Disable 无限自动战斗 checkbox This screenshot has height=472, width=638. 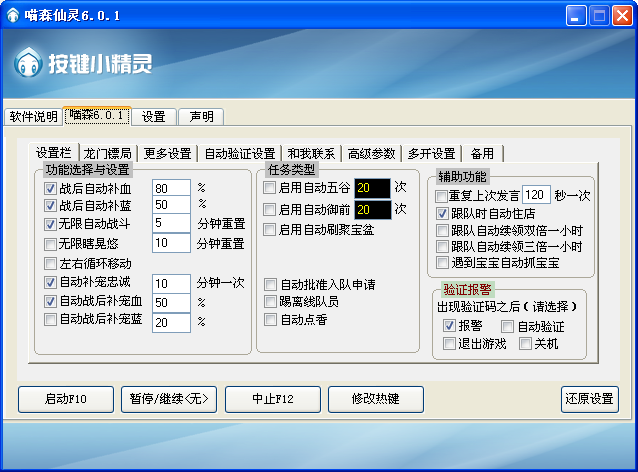50,224
